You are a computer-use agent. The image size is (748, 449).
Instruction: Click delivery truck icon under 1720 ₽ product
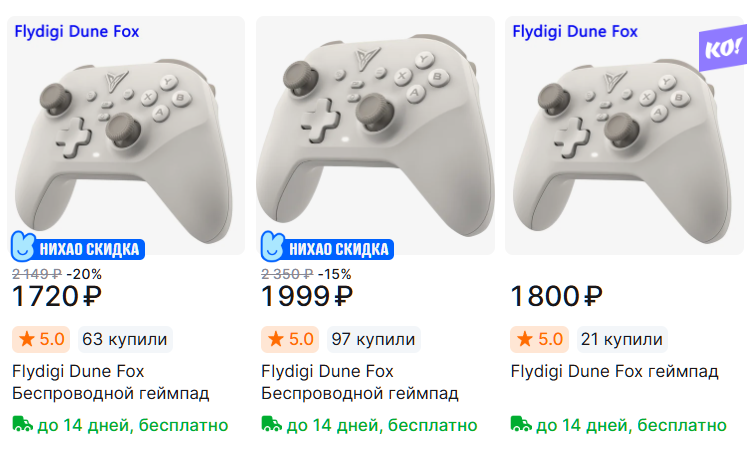click(x=22, y=424)
